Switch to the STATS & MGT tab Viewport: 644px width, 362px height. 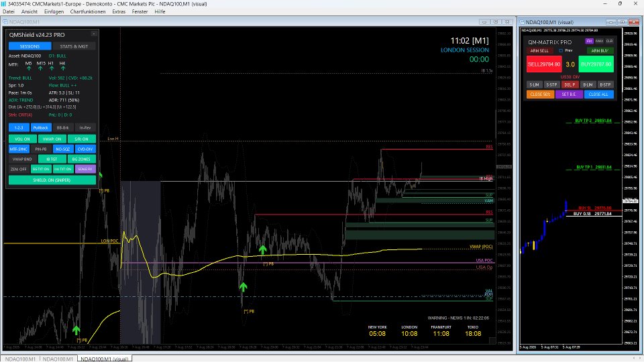pyautogui.click(x=74, y=46)
